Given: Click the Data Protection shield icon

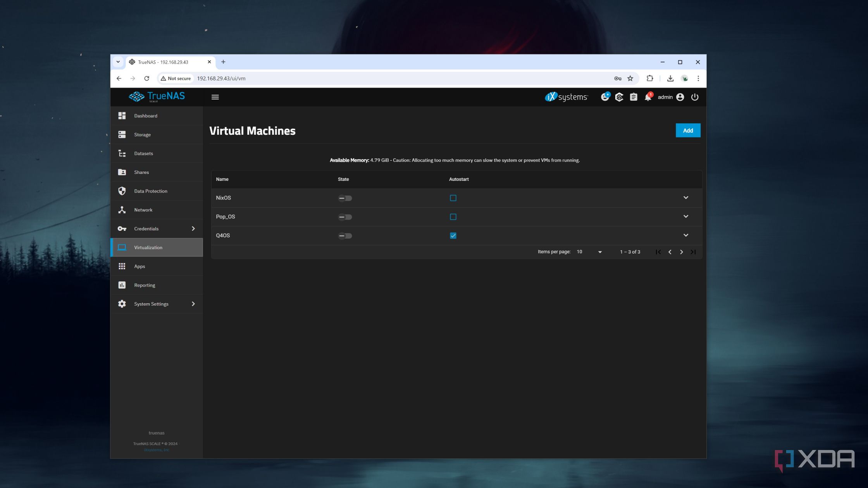Looking at the screenshot, I should 122,191.
